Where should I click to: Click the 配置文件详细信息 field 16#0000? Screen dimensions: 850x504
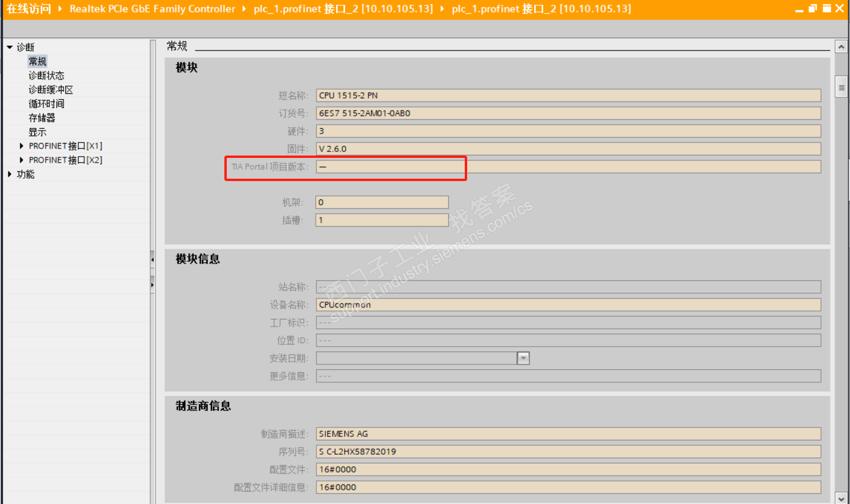569,487
